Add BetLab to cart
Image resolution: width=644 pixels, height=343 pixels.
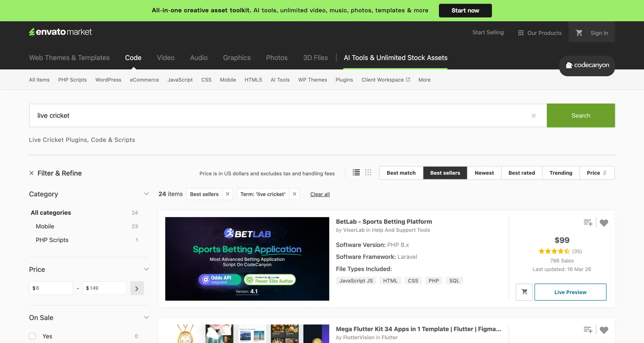(x=524, y=292)
